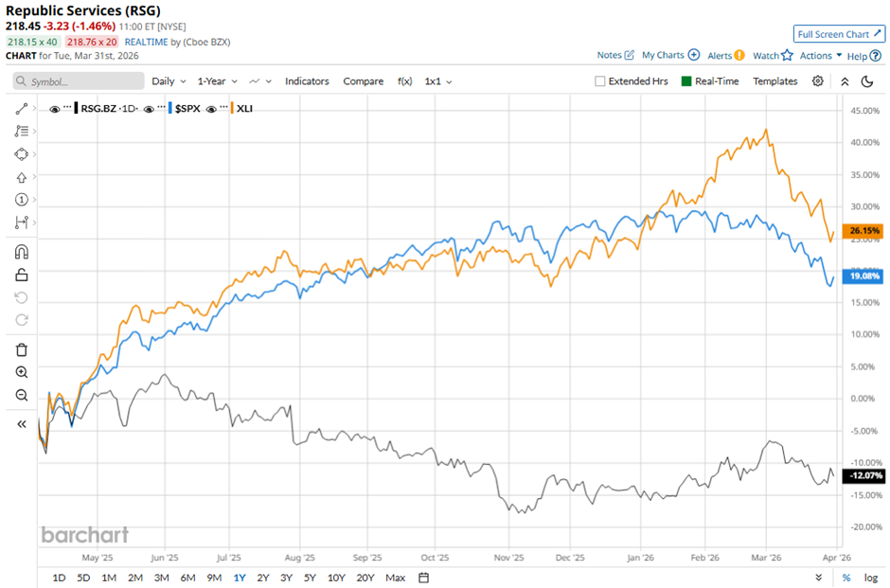
Task: Open the Templates menu
Action: coord(774,81)
